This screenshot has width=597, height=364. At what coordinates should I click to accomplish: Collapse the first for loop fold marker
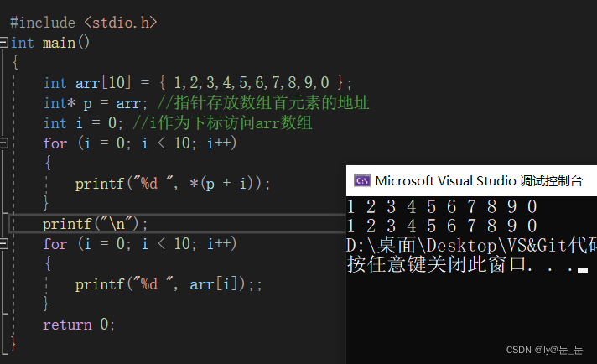click(x=3, y=143)
